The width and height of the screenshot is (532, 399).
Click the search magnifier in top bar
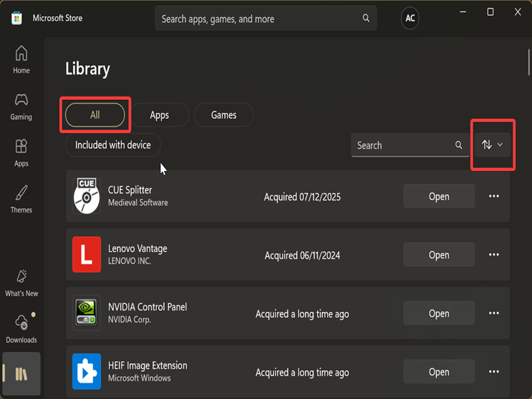tap(366, 19)
